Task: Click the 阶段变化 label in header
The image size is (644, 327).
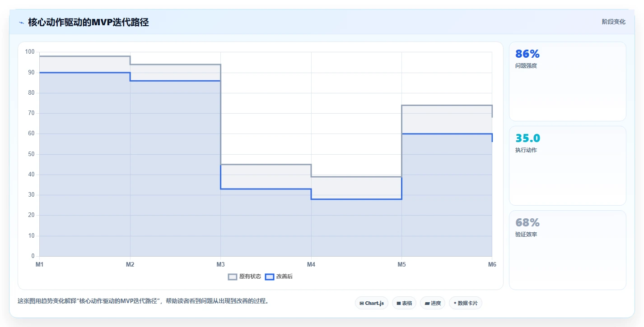Action: (x=614, y=22)
